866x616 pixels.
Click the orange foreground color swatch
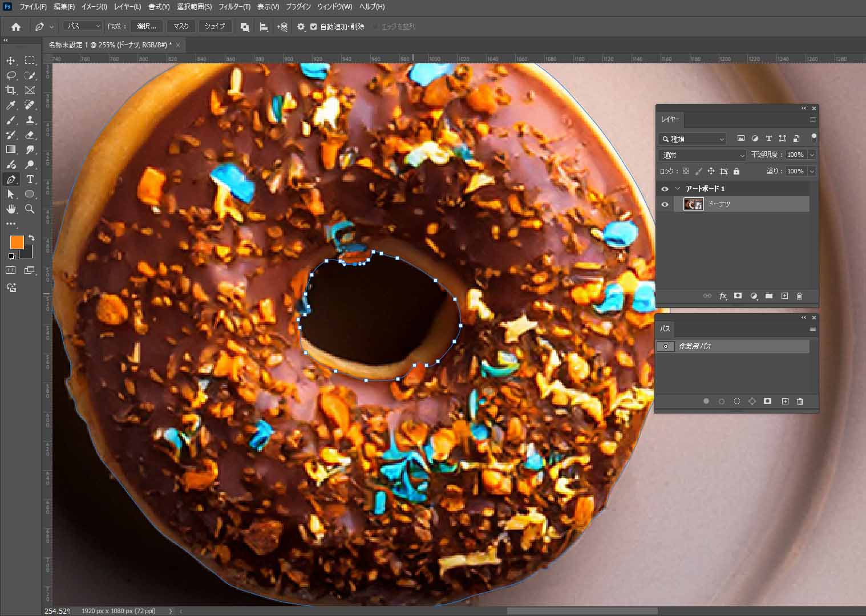(16, 242)
